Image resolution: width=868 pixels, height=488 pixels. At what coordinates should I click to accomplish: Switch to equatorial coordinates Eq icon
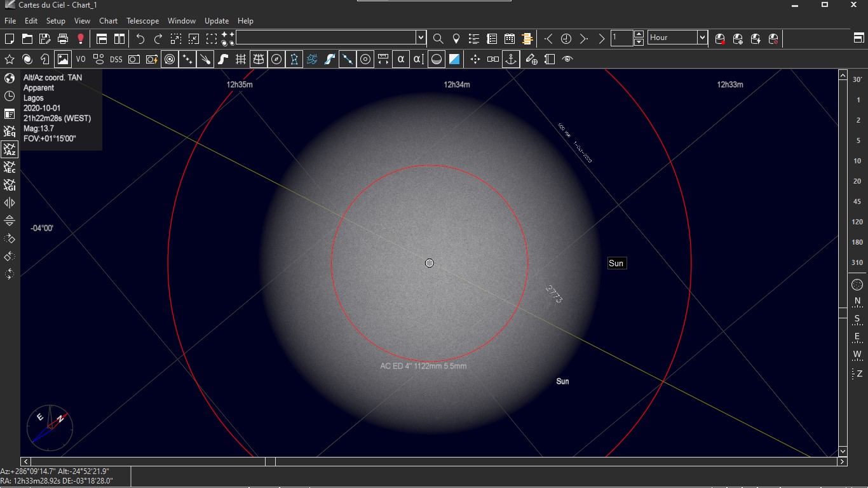pyautogui.click(x=10, y=132)
